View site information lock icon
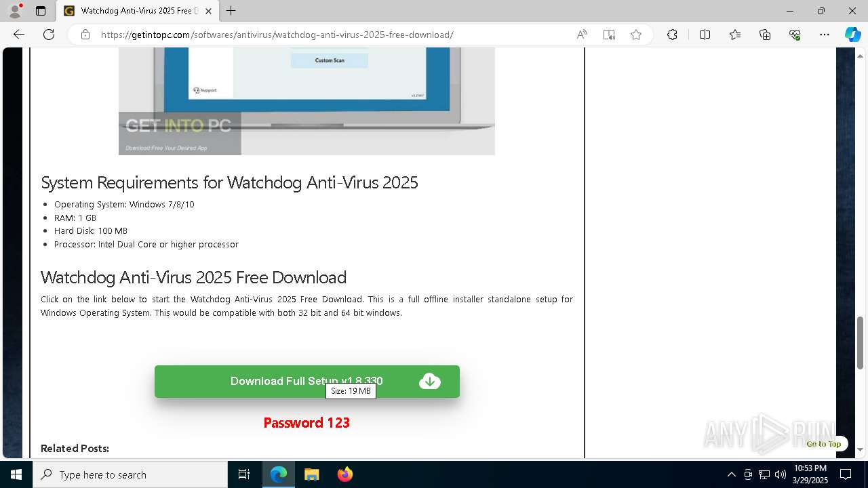 coord(85,35)
